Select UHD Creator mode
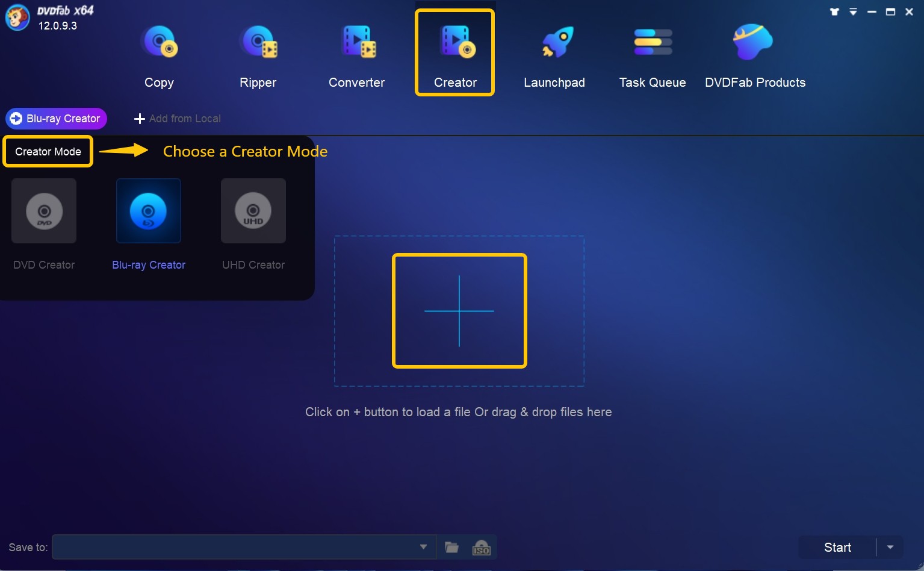Image resolution: width=924 pixels, height=571 pixels. point(253,211)
